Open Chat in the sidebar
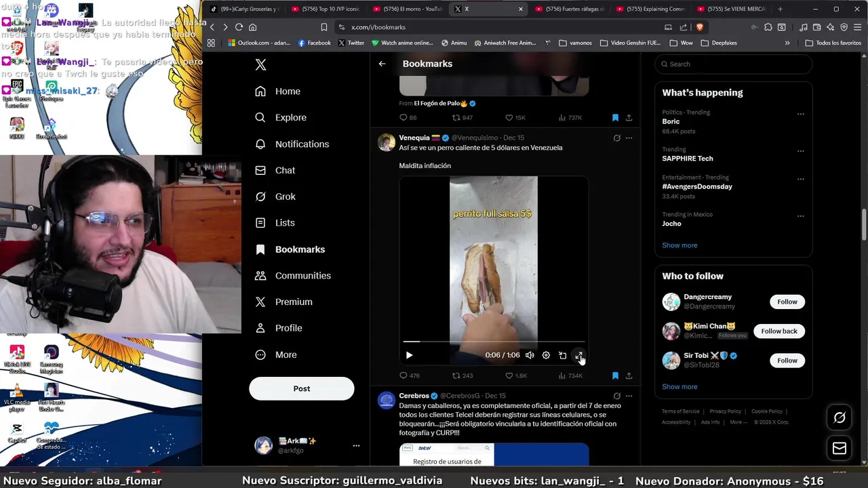 click(x=275, y=170)
